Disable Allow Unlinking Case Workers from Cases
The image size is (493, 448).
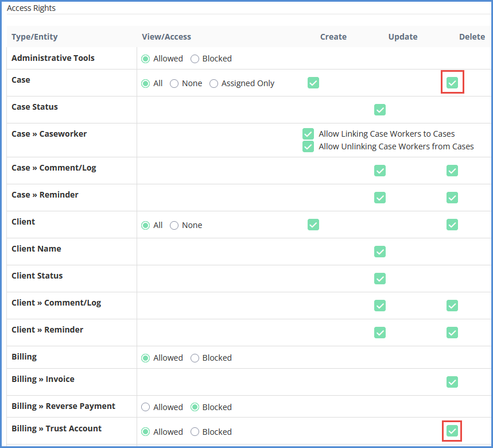pos(308,146)
